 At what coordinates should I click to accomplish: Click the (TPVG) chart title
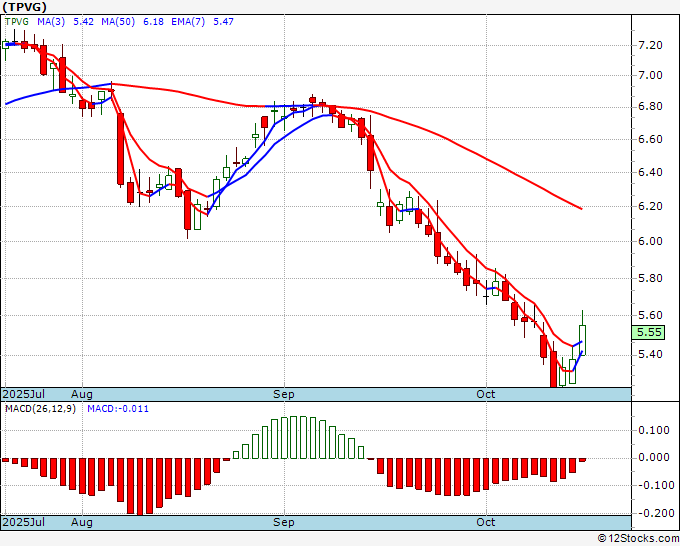[x=24, y=7]
